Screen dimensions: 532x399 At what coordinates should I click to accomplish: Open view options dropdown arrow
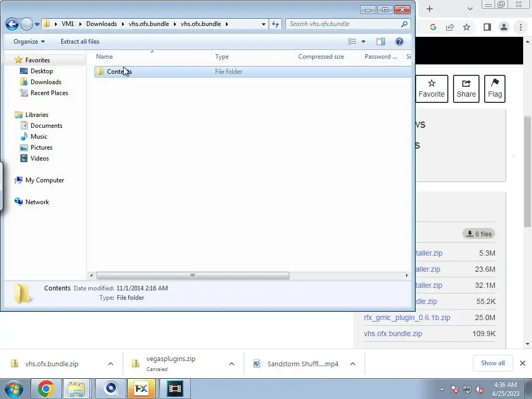363,42
